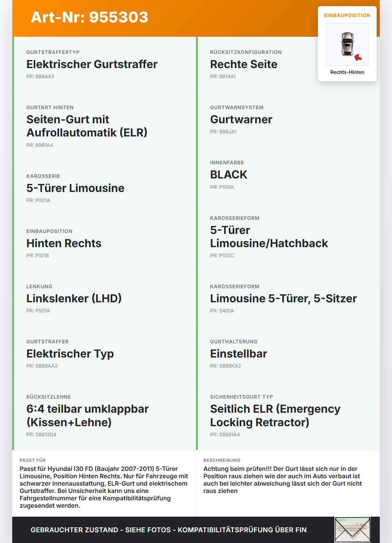Viewport: 392px width, 543px height.
Task: Select the 6:4 teilbar umklappbar entry
Action: point(87,415)
